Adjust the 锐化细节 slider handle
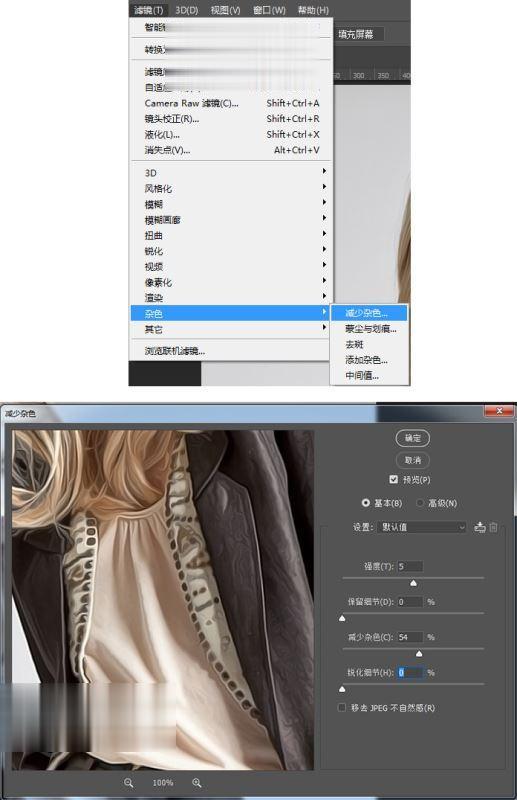Image resolution: width=517 pixels, height=800 pixels. point(342,689)
